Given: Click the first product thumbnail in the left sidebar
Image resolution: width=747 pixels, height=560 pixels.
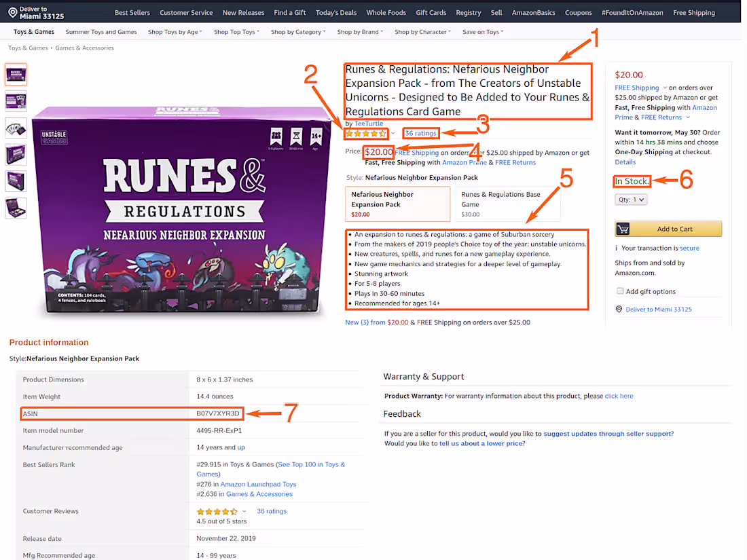Looking at the screenshot, I should tap(16, 75).
